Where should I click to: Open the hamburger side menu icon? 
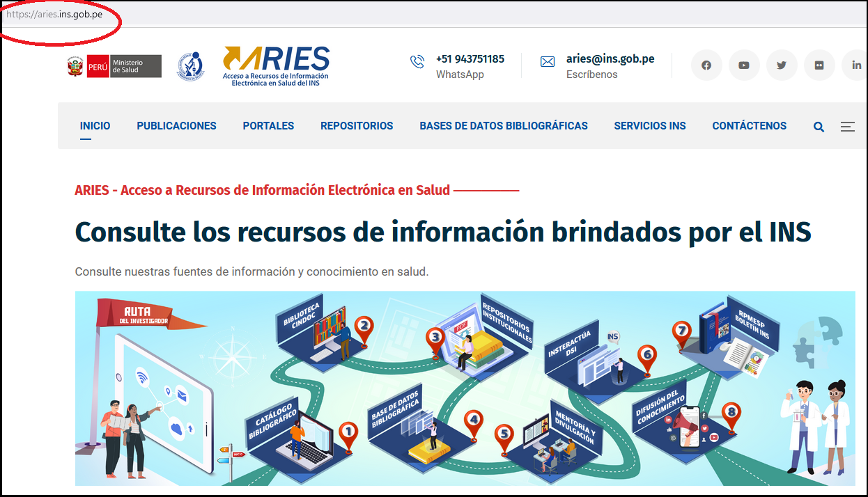[x=848, y=127]
